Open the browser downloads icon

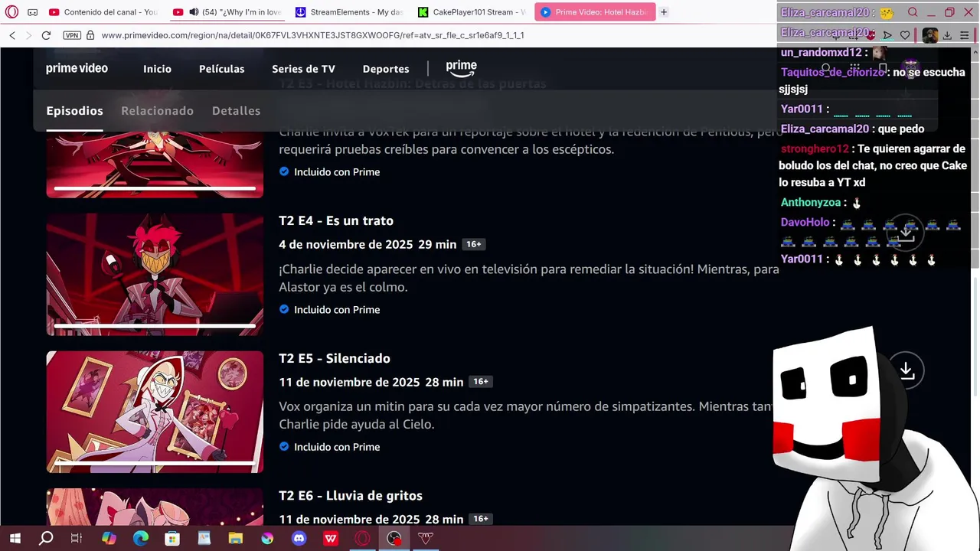[x=947, y=35]
